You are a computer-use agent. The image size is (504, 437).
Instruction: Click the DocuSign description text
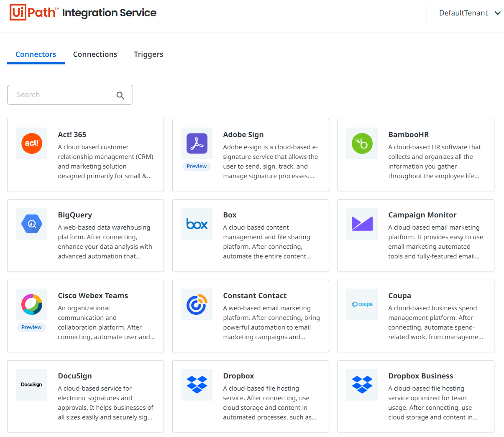coord(106,403)
